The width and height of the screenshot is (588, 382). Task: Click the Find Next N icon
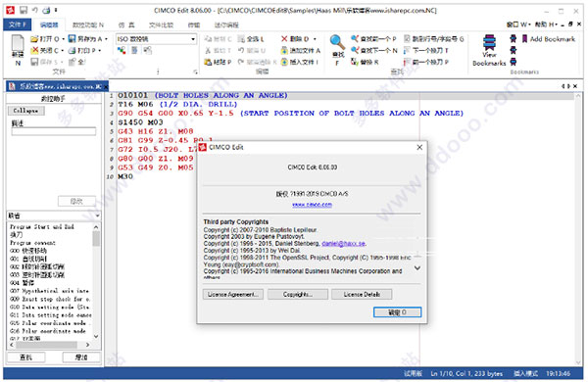click(x=355, y=50)
